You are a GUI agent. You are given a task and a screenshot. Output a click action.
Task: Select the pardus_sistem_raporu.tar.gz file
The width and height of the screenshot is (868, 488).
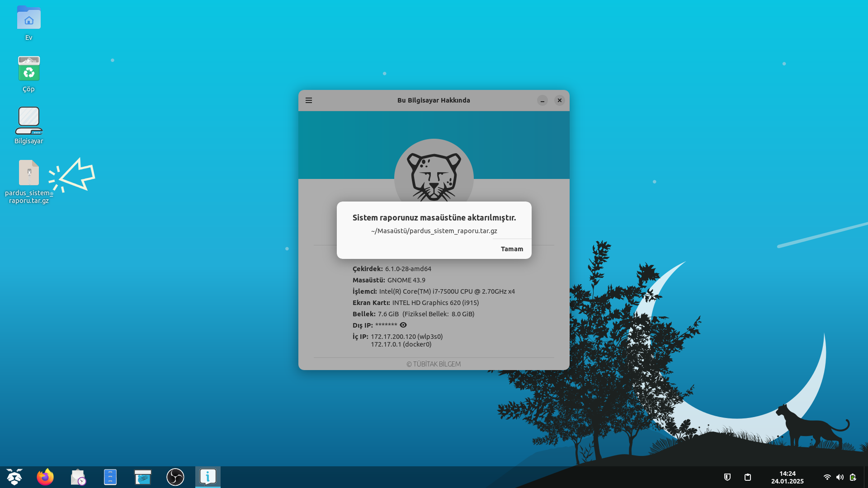pos(29,174)
